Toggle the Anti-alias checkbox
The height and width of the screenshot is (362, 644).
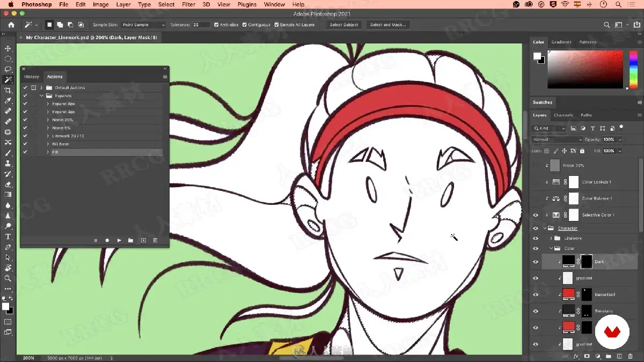click(216, 25)
